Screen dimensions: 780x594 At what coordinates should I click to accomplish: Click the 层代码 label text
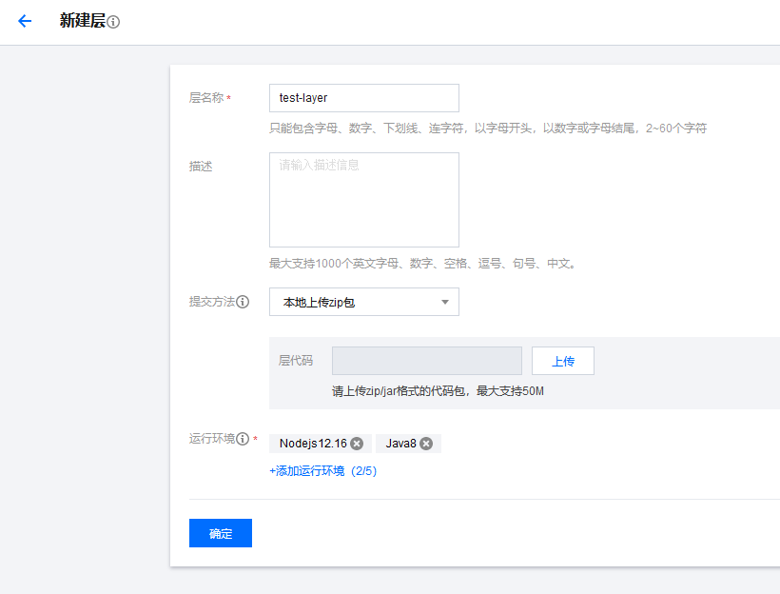296,361
